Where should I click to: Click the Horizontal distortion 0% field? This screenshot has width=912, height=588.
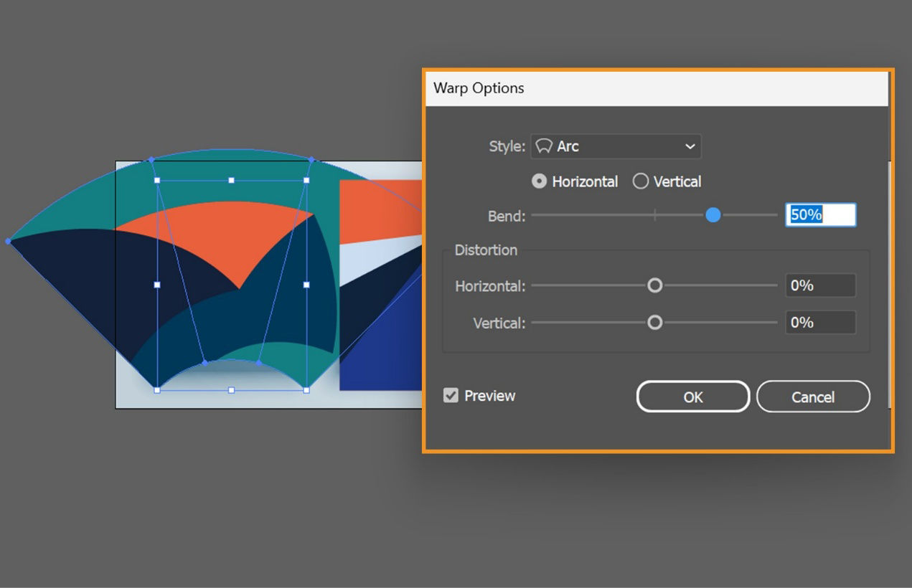tap(820, 285)
